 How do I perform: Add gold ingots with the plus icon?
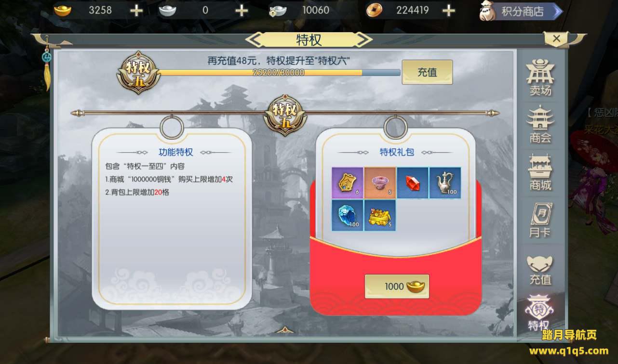click(136, 10)
